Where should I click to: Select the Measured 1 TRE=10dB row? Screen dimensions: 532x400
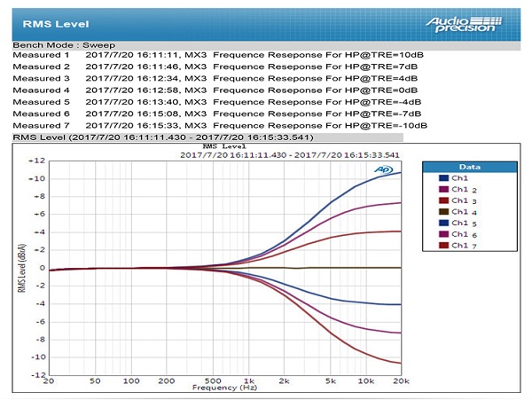pyautogui.click(x=218, y=55)
